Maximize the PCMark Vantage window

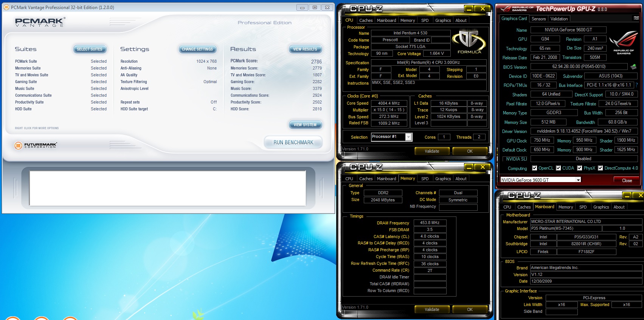coord(315,7)
